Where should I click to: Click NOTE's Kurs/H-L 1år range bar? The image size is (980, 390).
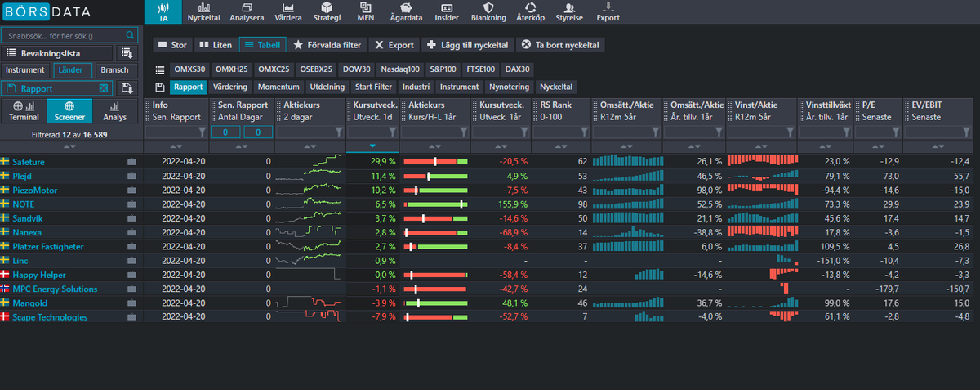coord(436,204)
